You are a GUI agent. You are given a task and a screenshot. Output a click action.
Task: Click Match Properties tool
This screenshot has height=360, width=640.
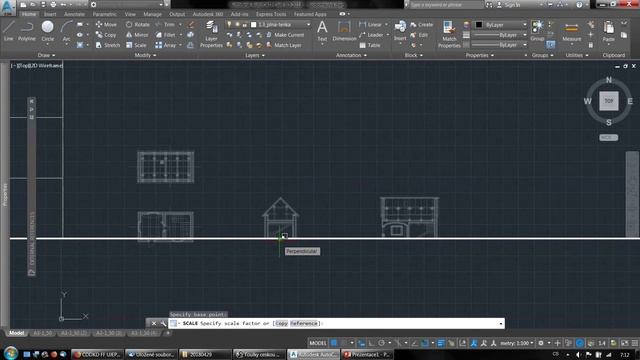tap(449, 34)
